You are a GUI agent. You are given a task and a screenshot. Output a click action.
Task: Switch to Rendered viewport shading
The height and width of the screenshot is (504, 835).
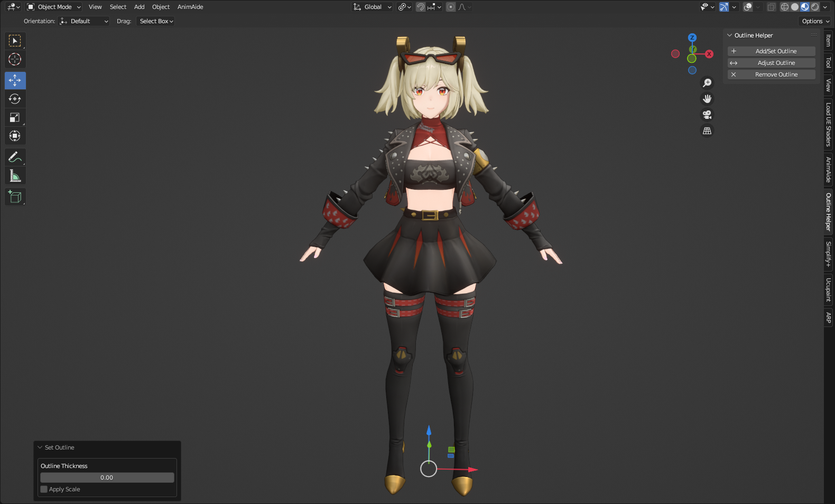tap(815, 7)
